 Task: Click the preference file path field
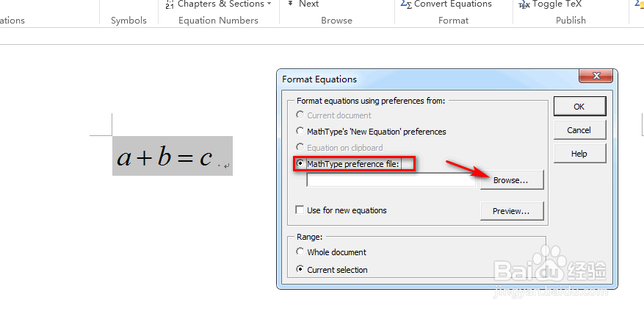[391, 180]
